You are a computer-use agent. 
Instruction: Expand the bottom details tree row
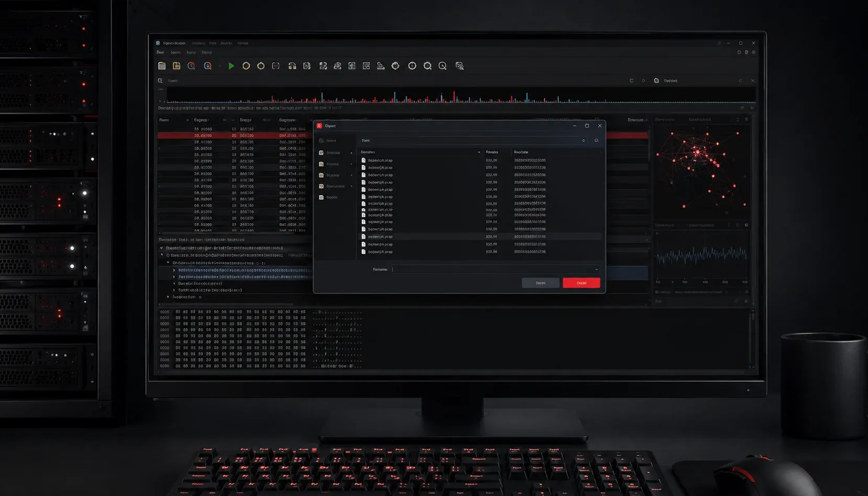point(168,297)
